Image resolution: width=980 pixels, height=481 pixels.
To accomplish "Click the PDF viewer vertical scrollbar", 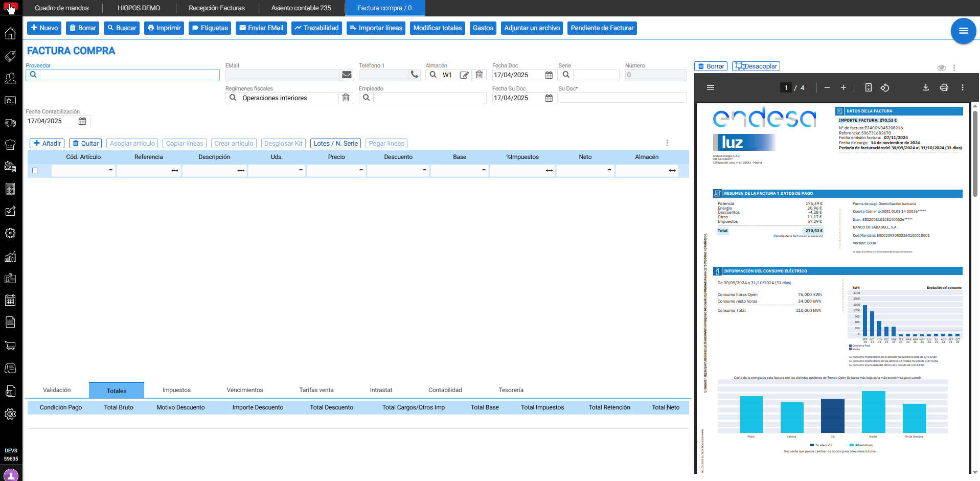I will [x=975, y=289].
